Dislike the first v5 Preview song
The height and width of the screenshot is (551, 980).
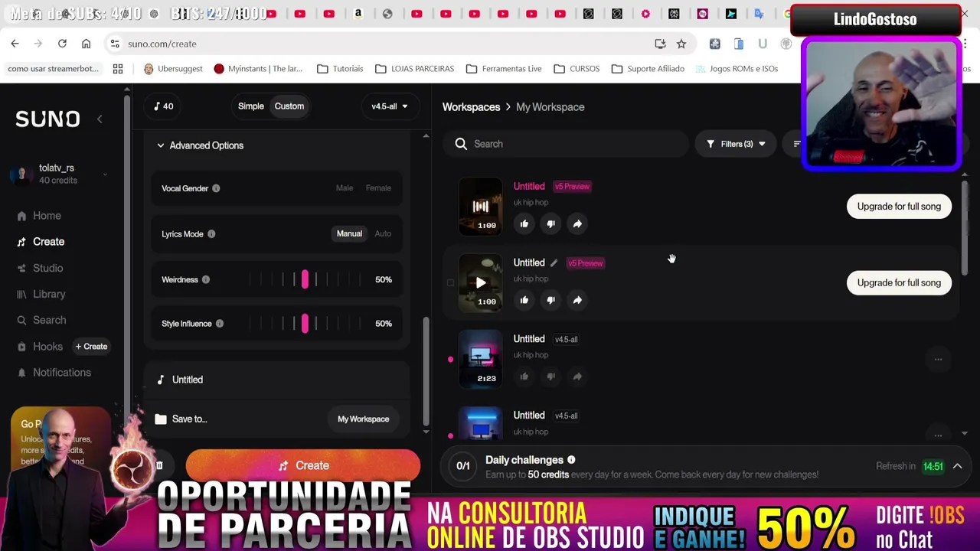tap(550, 224)
